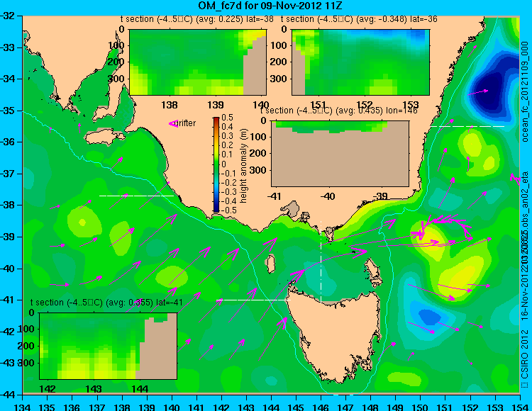Screen dimensions: 532x411
Task: Click the white dashed section line at latitude -38
Action: pos(136,196)
